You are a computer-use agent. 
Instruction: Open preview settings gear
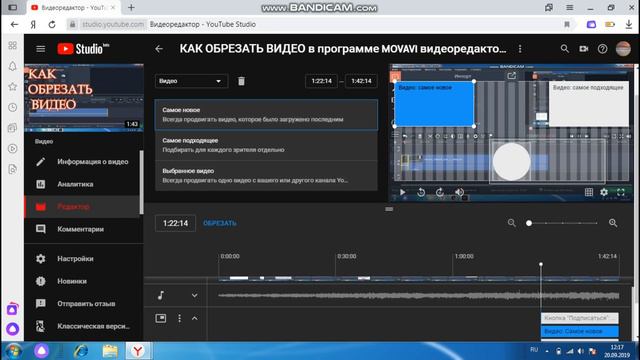[x=604, y=192]
